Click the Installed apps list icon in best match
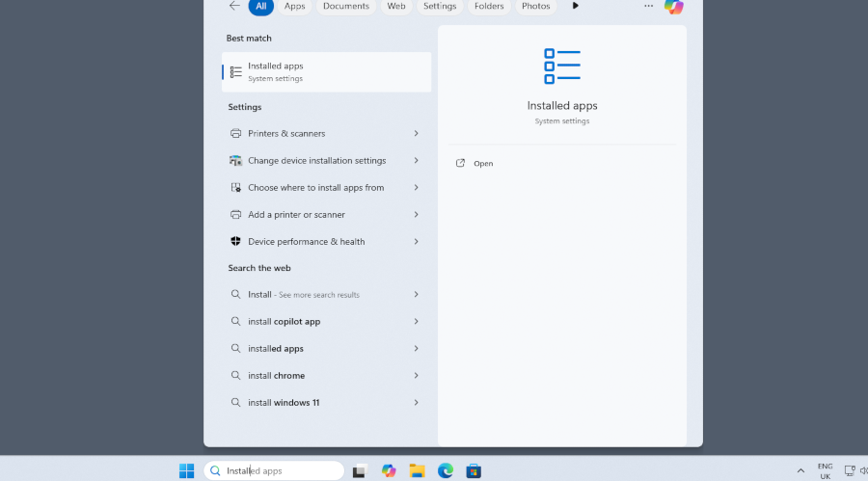 point(236,72)
